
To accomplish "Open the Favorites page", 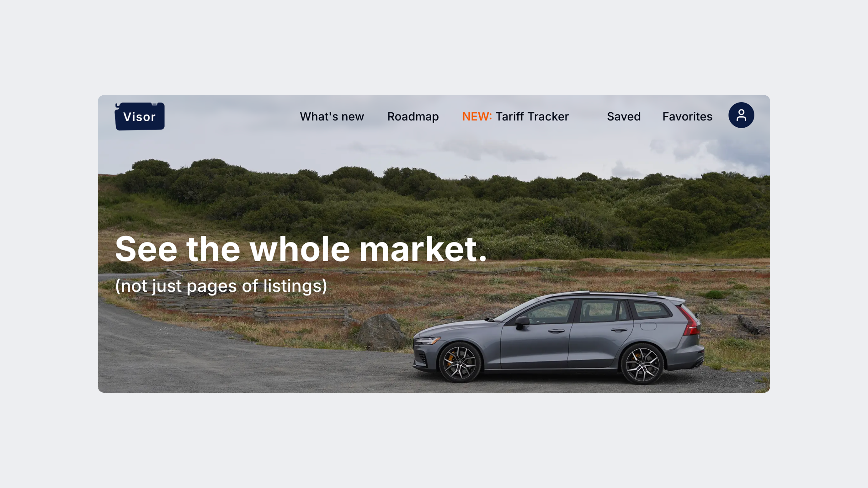I will [687, 117].
